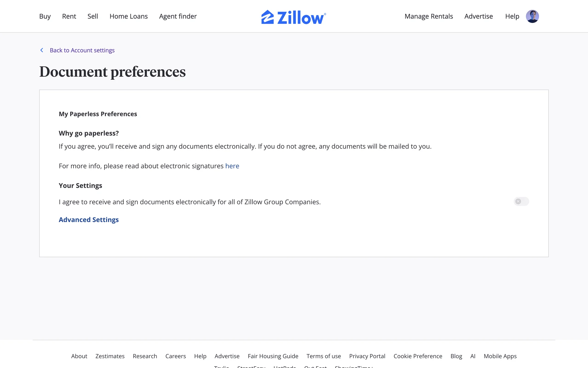Open the Fair Housing Guide link
588x368 pixels.
(273, 356)
